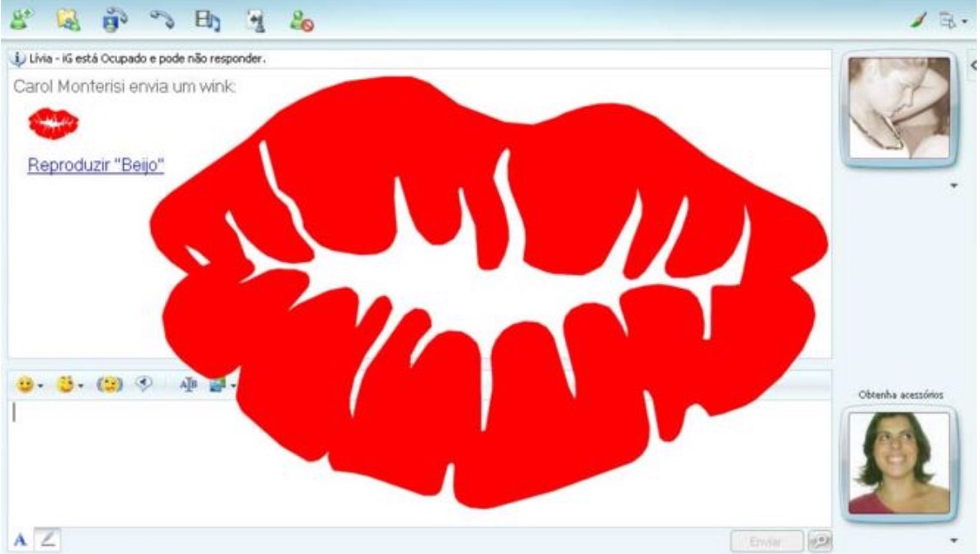The width and height of the screenshot is (980, 554).
Task: Open the games icon in toolbar
Action: click(x=251, y=18)
